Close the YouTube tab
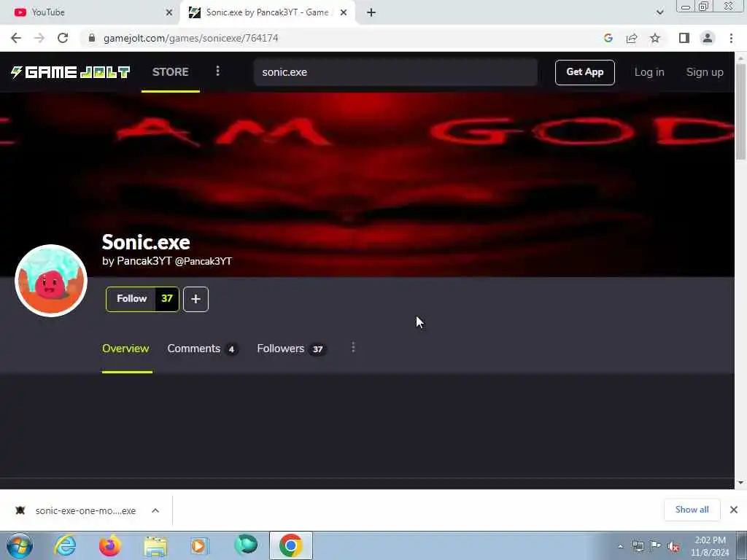Image resolution: width=747 pixels, height=560 pixels. pyautogui.click(x=169, y=13)
